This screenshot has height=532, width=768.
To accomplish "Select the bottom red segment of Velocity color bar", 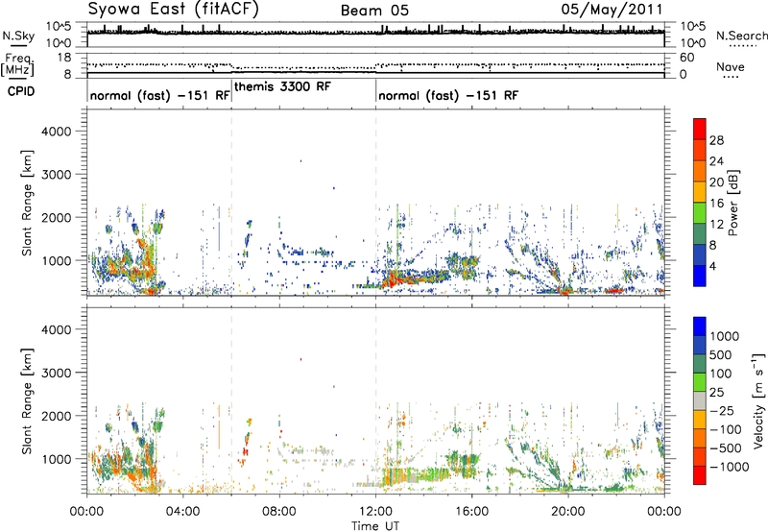I will 700,475.
